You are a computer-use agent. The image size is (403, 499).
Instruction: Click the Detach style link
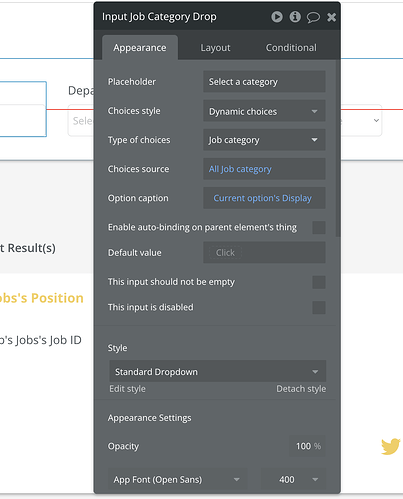301,389
